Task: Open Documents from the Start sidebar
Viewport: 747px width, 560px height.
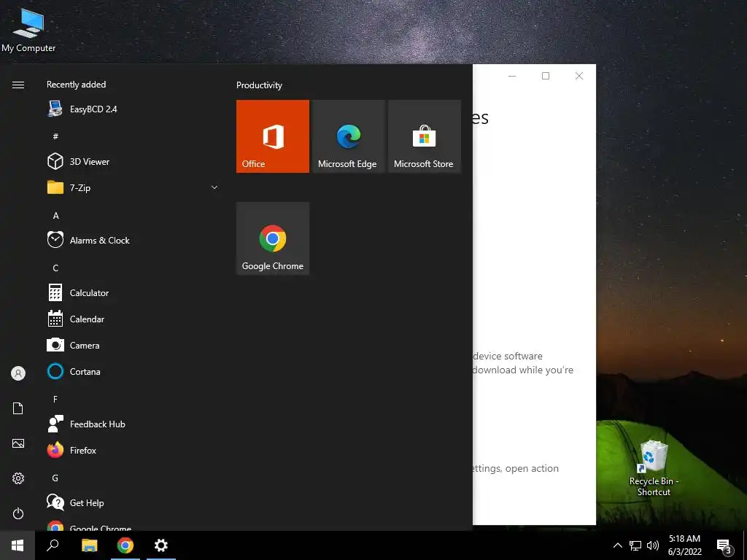Action: pos(18,408)
